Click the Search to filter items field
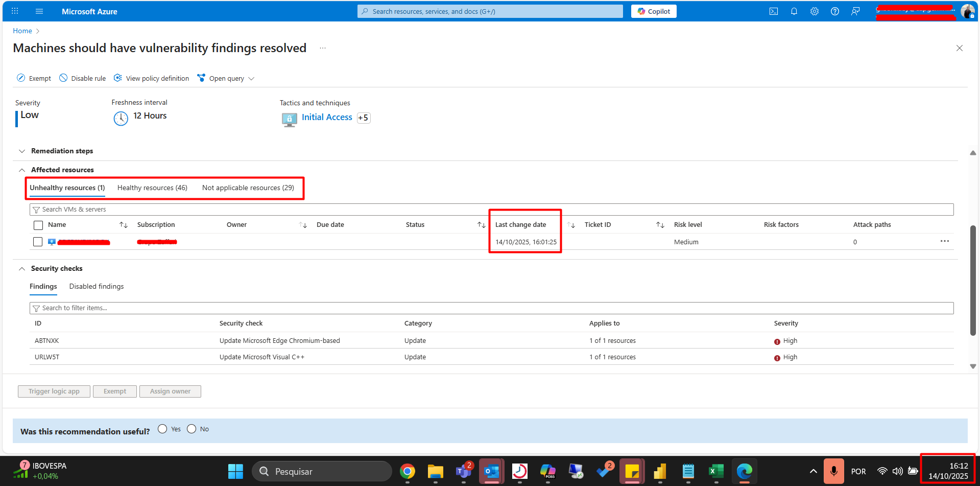The width and height of the screenshot is (980, 486). [491, 308]
